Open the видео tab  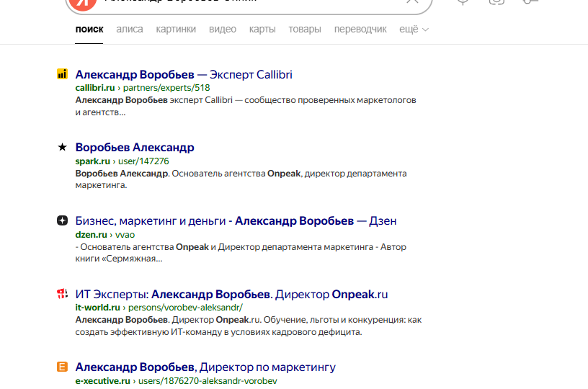(x=223, y=30)
